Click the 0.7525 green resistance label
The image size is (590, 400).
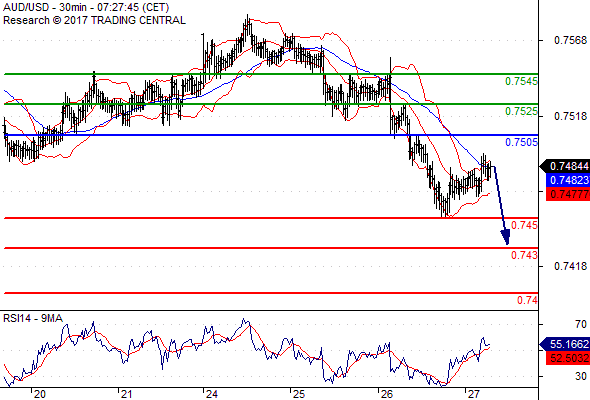[x=521, y=111]
